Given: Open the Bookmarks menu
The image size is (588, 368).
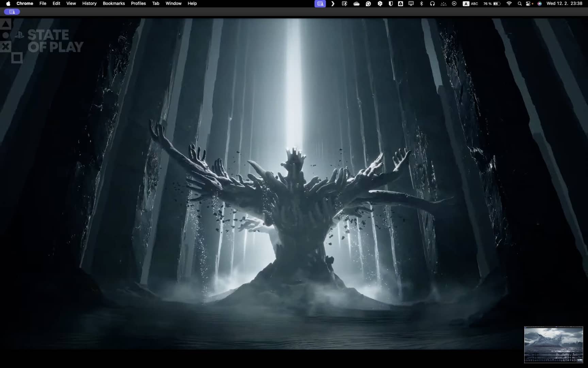Looking at the screenshot, I should 114,3.
